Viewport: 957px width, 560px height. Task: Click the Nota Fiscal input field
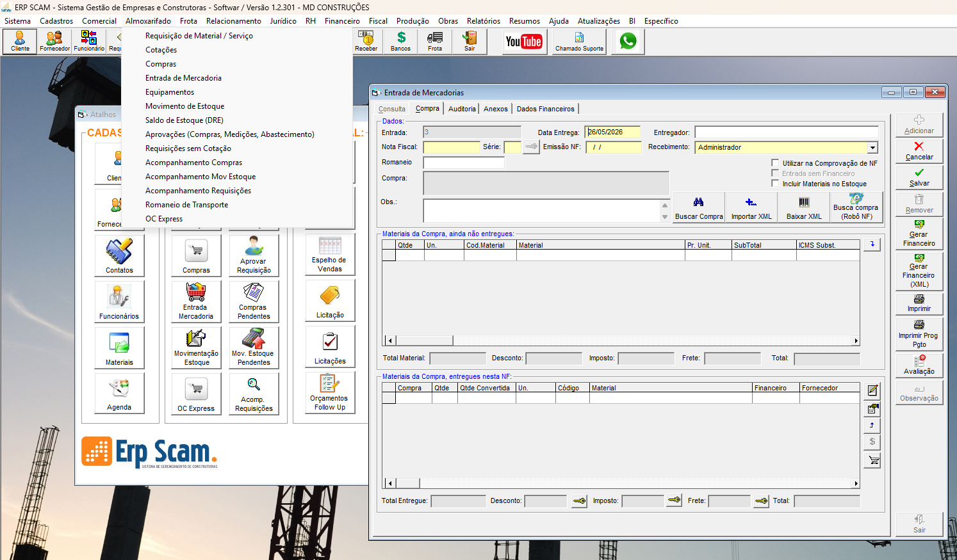pos(452,147)
